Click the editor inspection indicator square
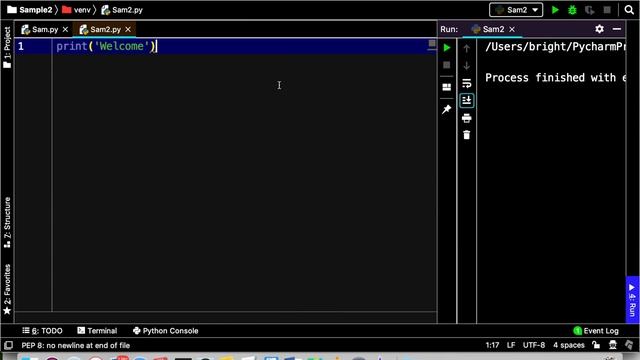640x360 pixels. click(x=432, y=43)
